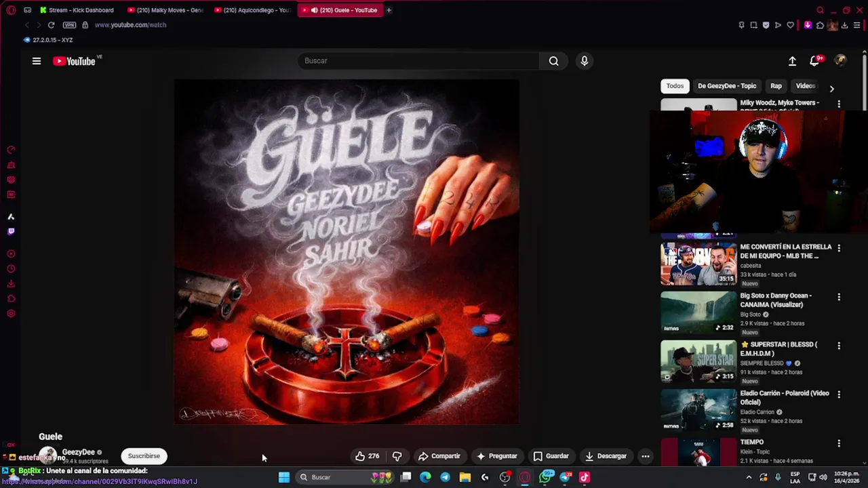This screenshot has width=868, height=488.
Task: Open File Explorer from the taskbar
Action: pyautogui.click(x=465, y=477)
